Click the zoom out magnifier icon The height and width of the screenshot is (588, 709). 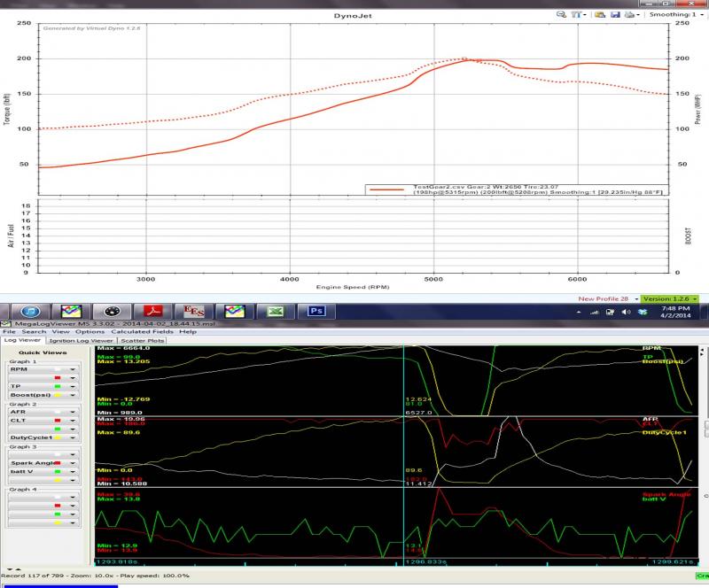[x=562, y=15]
